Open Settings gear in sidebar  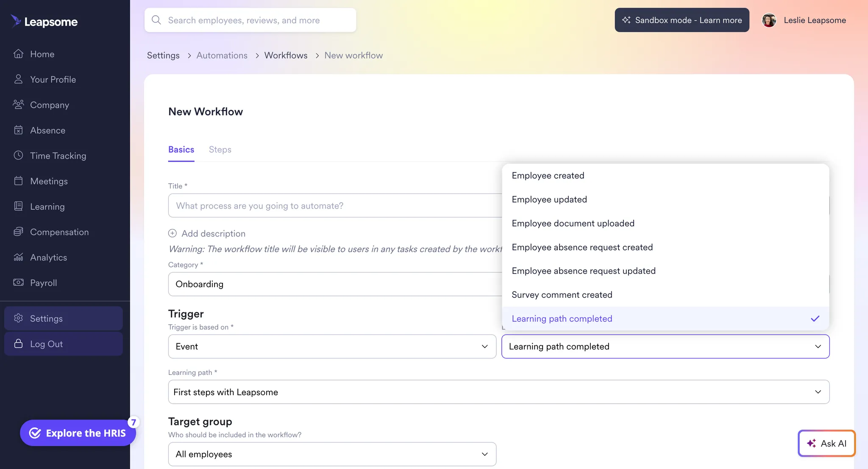18,318
